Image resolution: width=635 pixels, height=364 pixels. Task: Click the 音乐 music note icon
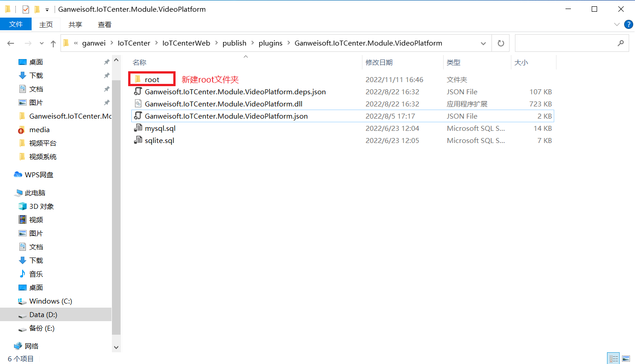tap(23, 274)
